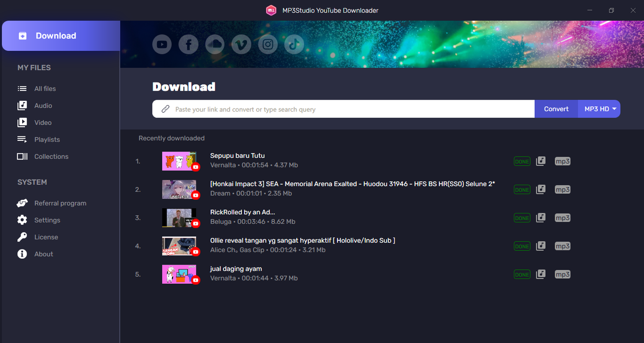Click the Instagram platform icon in banner

[x=268, y=45]
